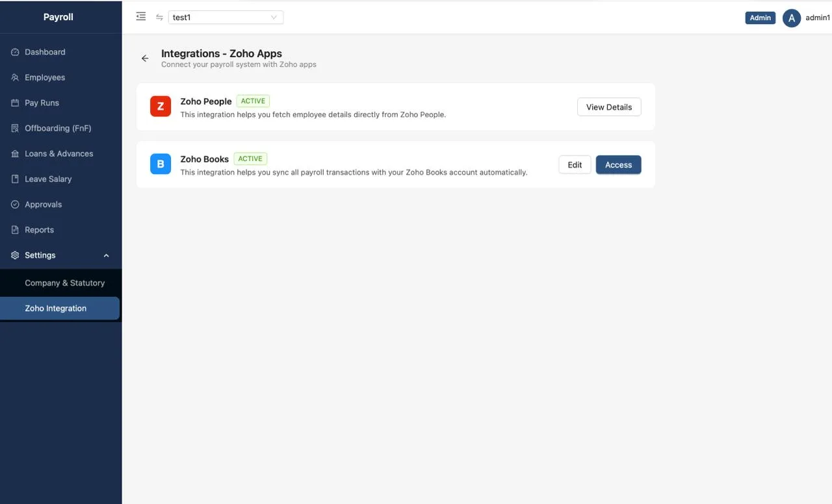Image resolution: width=832 pixels, height=504 pixels.
Task: Navigate to Pay Runs
Action: (60, 103)
